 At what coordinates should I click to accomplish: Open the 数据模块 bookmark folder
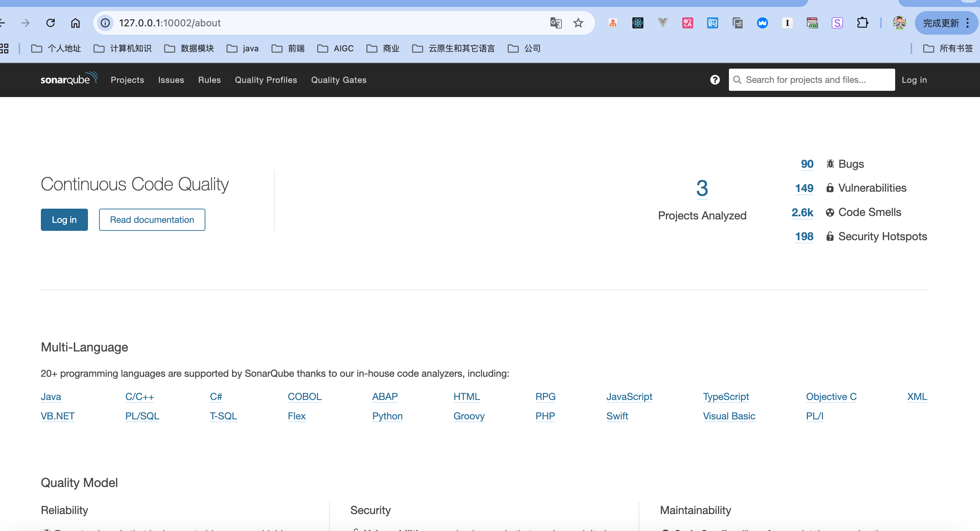tap(189, 49)
